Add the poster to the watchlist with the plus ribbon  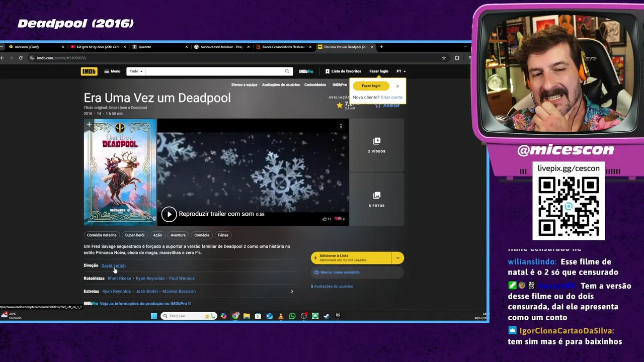[x=89, y=124]
